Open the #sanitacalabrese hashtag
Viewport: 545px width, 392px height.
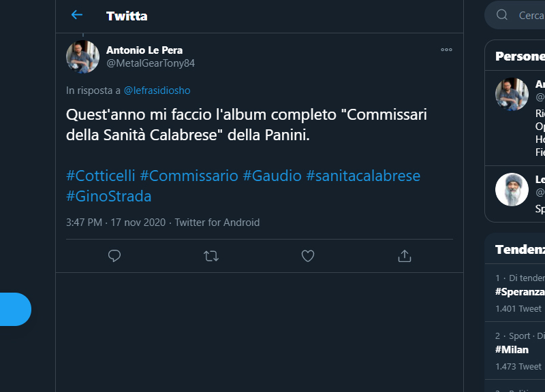(363, 176)
